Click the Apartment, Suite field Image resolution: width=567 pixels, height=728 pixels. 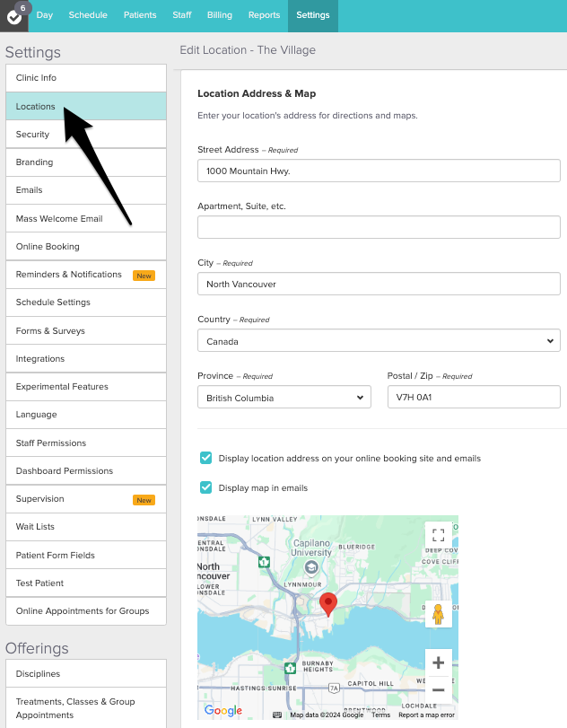(379, 227)
